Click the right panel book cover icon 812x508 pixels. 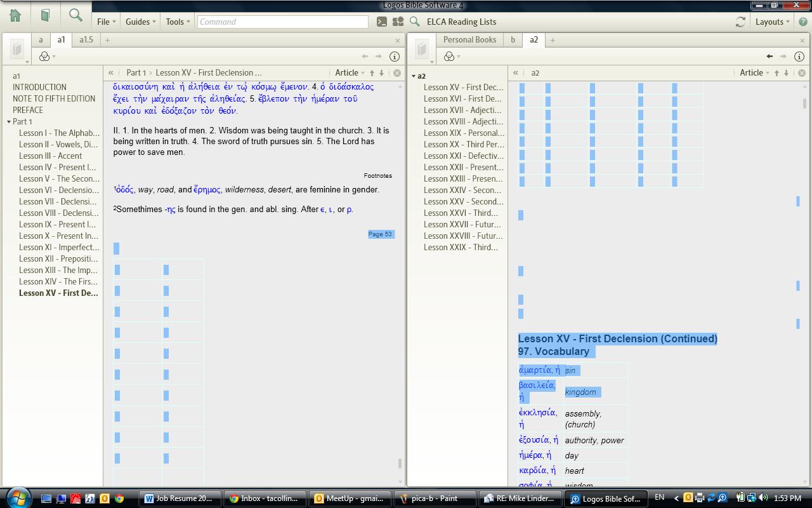pyautogui.click(x=422, y=49)
